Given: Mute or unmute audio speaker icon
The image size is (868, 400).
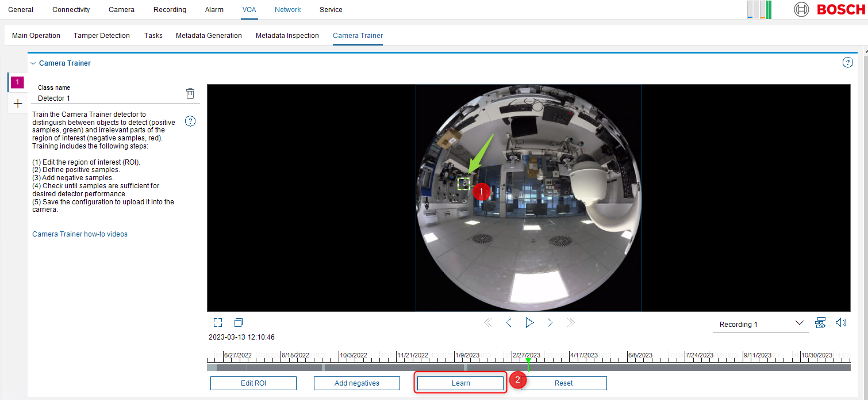Looking at the screenshot, I should (841, 323).
